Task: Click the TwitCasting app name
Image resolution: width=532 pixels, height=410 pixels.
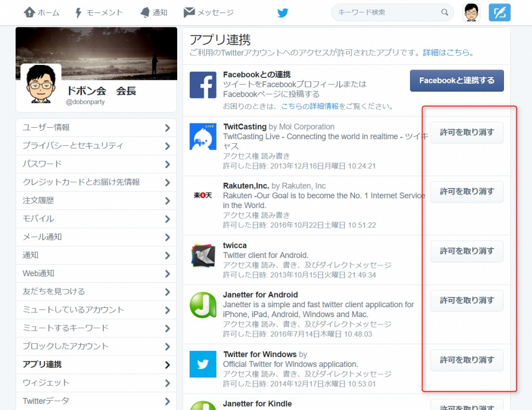Action: [245, 127]
